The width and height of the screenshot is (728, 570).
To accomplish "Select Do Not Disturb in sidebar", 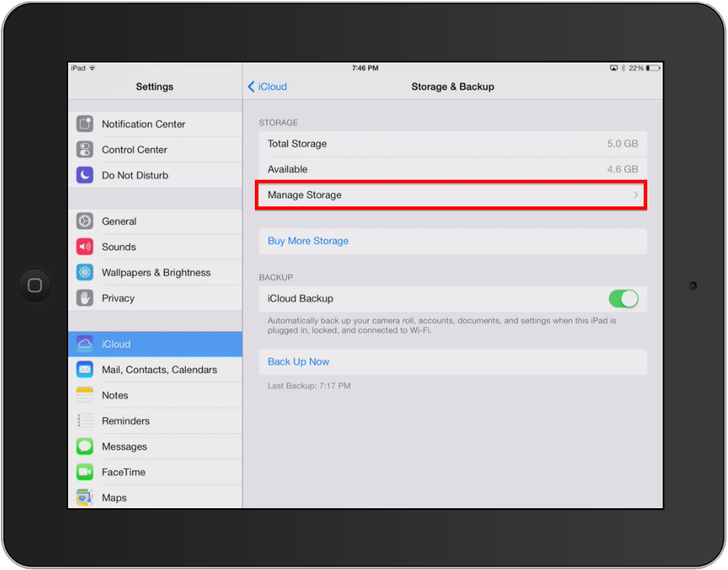I will point(155,175).
